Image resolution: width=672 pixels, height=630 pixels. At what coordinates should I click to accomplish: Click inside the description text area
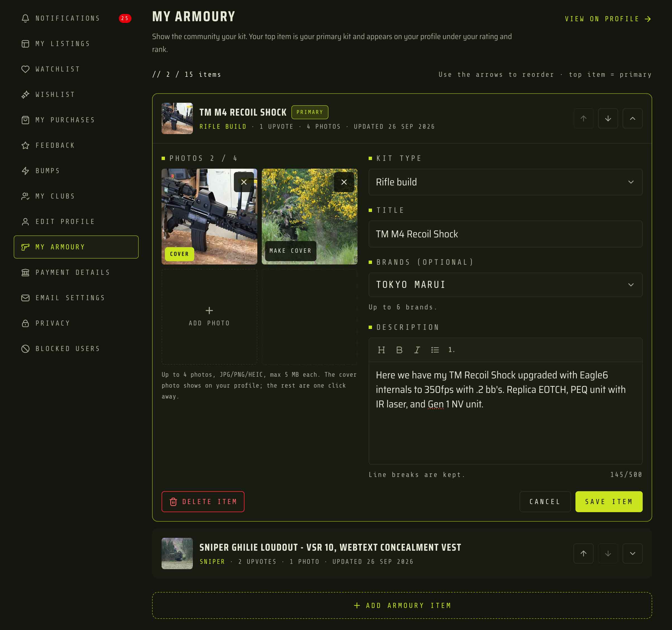point(505,413)
